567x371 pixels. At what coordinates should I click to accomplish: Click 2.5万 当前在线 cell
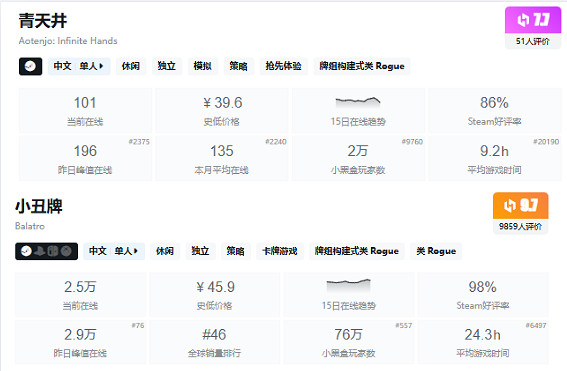[x=80, y=294]
